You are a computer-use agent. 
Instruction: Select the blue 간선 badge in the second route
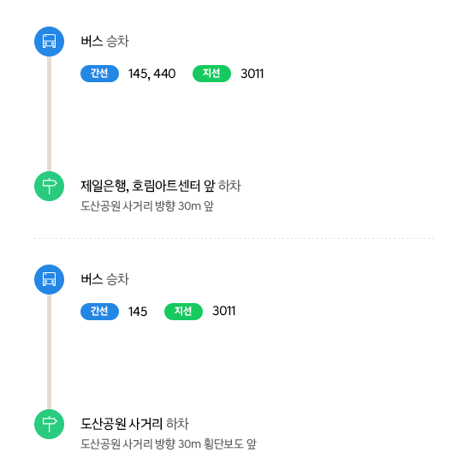pos(99,312)
